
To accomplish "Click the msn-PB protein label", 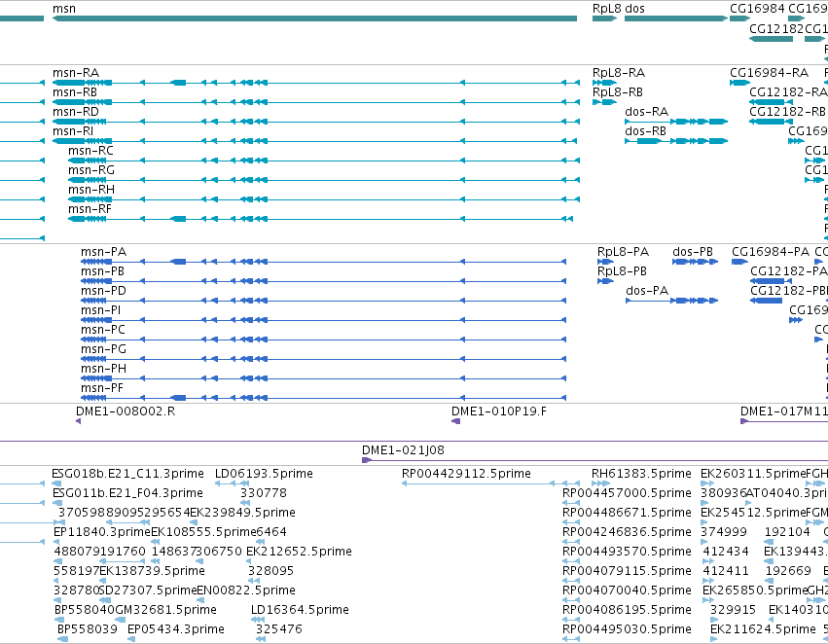I will pyautogui.click(x=102, y=271).
